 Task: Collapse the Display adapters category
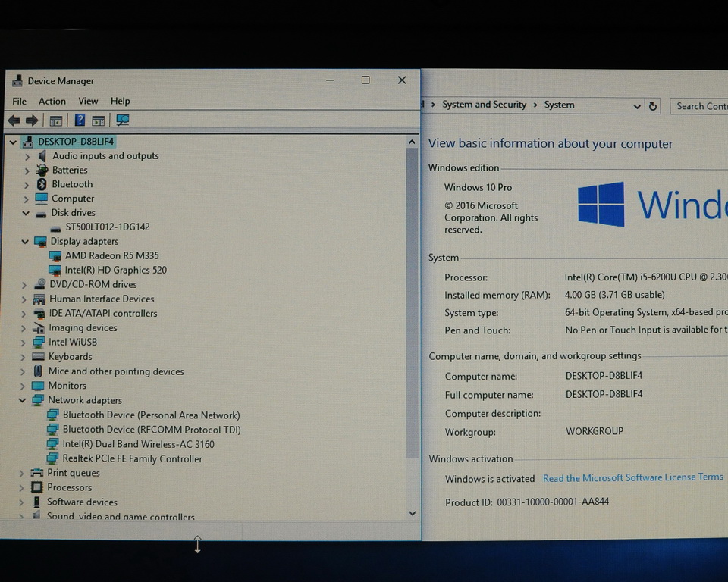coord(25,242)
